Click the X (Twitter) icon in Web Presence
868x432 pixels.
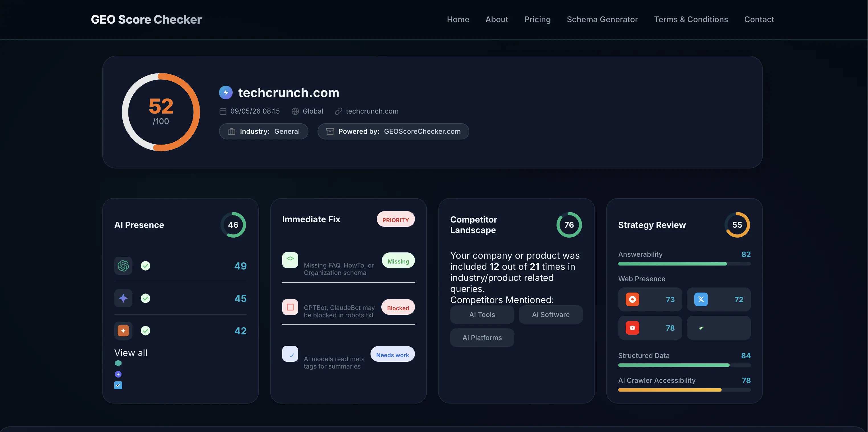[701, 299]
